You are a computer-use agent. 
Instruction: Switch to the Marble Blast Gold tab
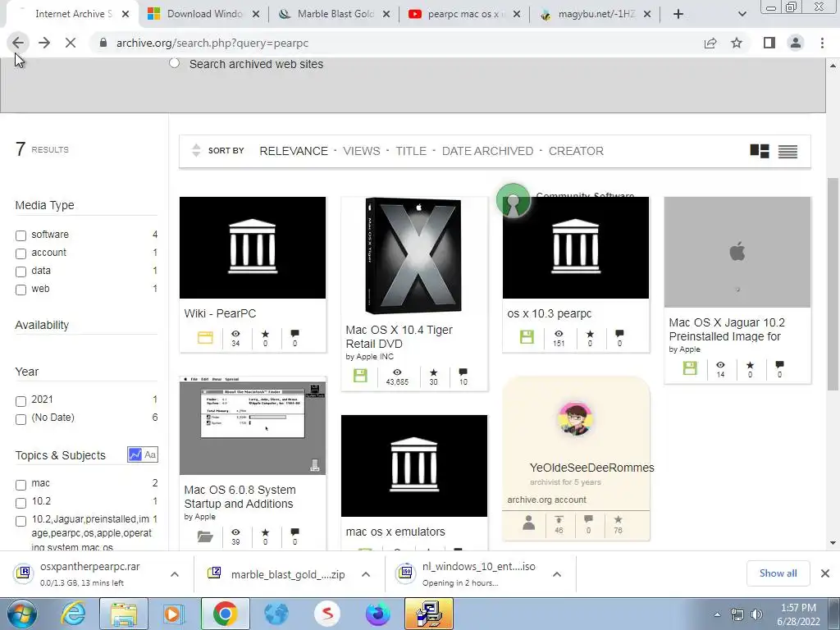[x=333, y=14]
